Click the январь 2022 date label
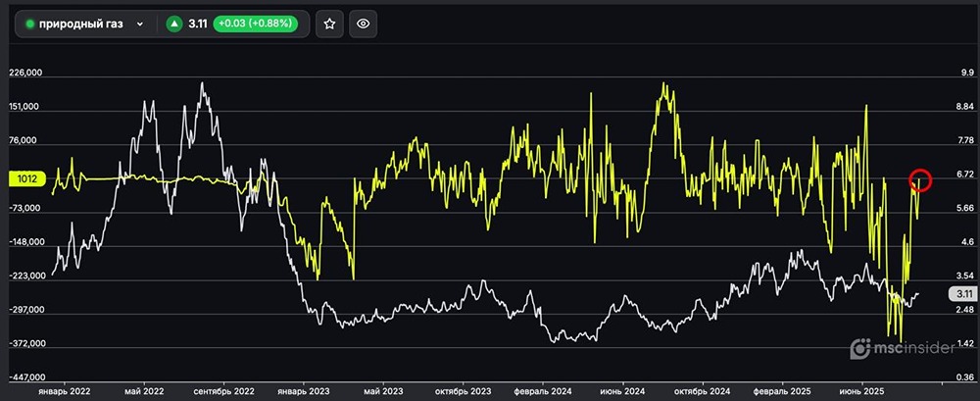980x401 pixels. [x=64, y=391]
